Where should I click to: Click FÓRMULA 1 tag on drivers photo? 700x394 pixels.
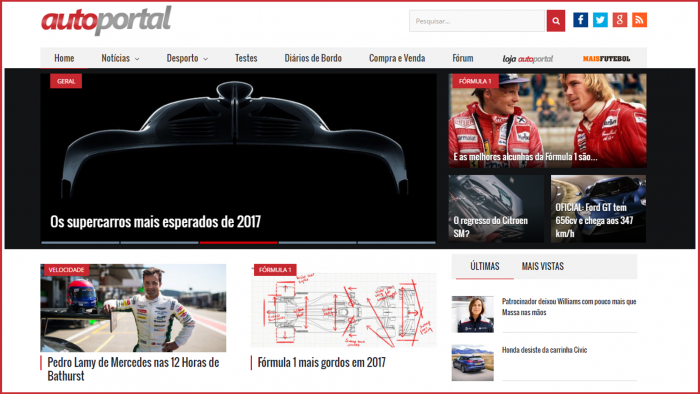tap(475, 81)
